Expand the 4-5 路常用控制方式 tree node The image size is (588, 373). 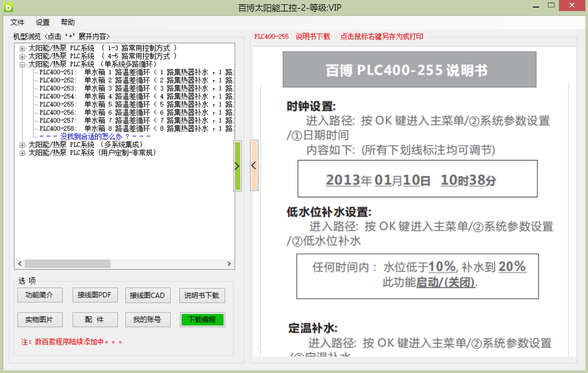pyautogui.click(x=22, y=57)
